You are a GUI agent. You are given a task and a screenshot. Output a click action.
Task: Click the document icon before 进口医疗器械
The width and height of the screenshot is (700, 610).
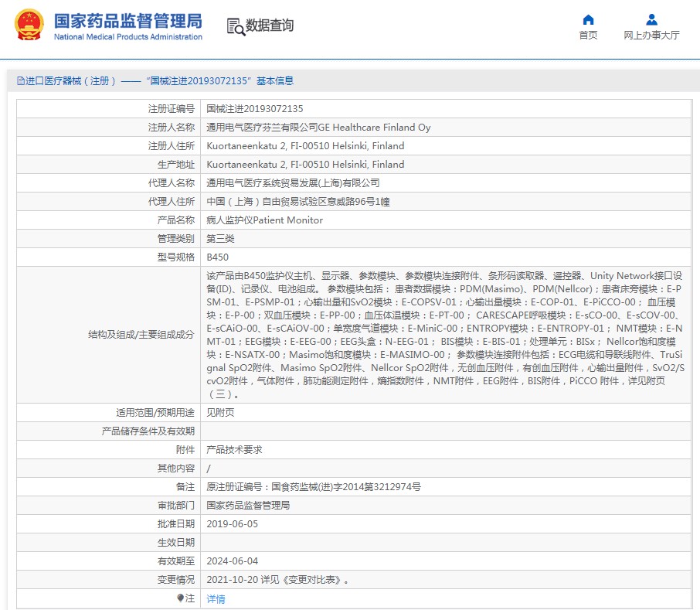tap(21, 81)
